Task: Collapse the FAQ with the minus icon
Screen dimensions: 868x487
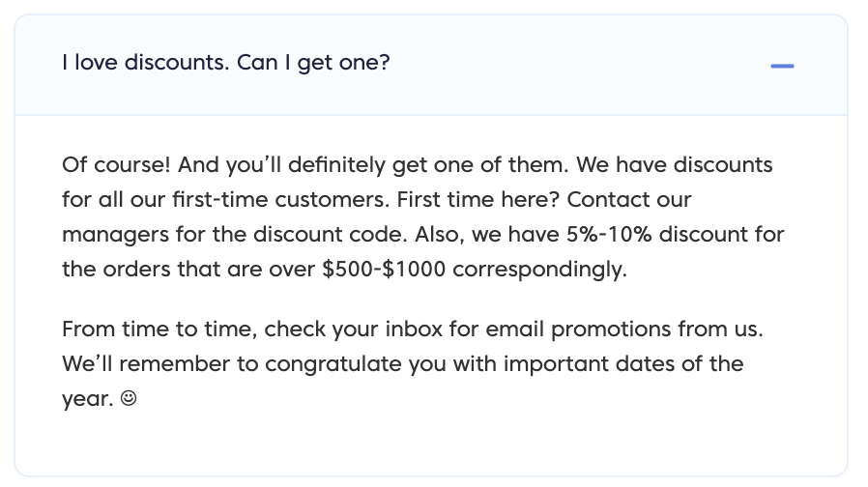Action: pos(782,66)
